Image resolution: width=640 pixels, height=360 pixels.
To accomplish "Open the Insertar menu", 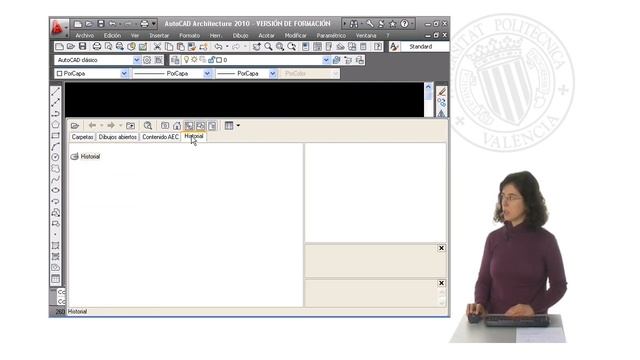I will click(x=159, y=36).
